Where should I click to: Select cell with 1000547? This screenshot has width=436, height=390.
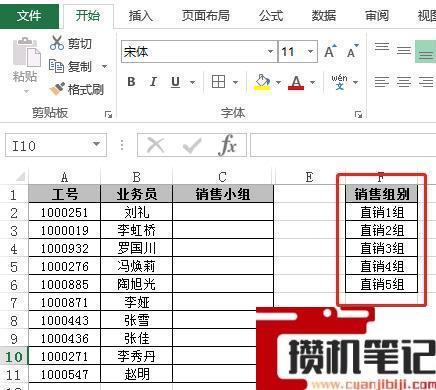point(64,374)
